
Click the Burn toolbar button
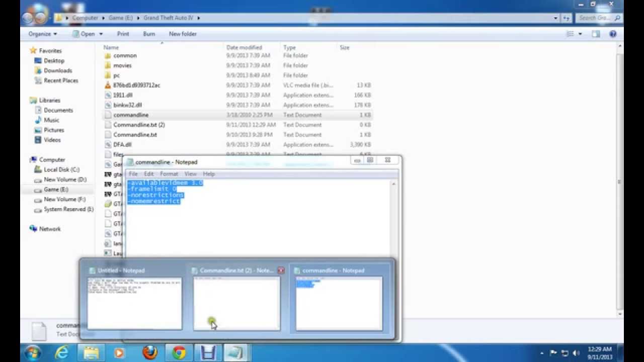149,34
